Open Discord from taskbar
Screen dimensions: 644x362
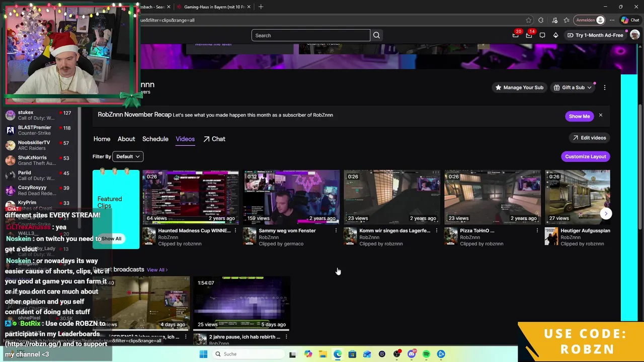tap(412, 354)
